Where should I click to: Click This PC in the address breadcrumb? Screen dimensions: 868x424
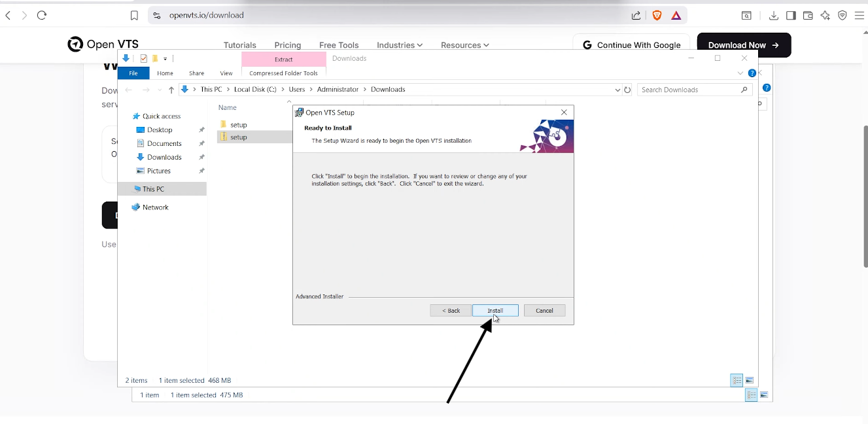[211, 89]
